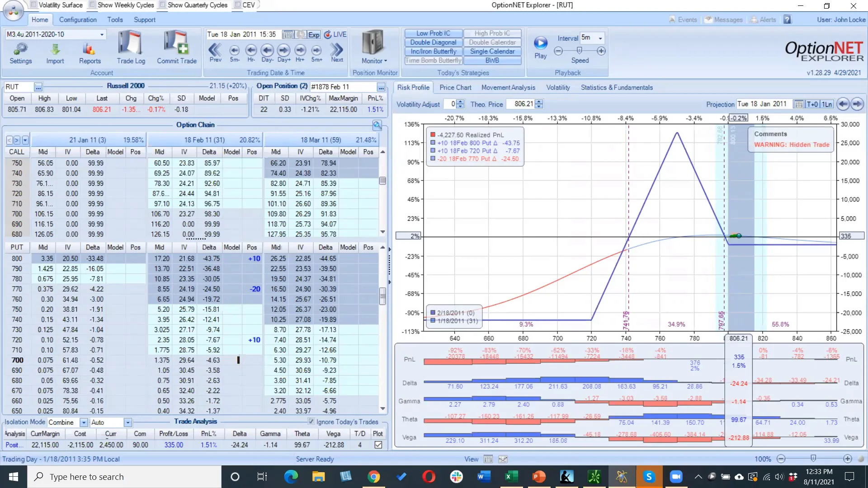Increase Theo. Price stepper
The width and height of the screenshot is (868, 488).
pos(539,102)
